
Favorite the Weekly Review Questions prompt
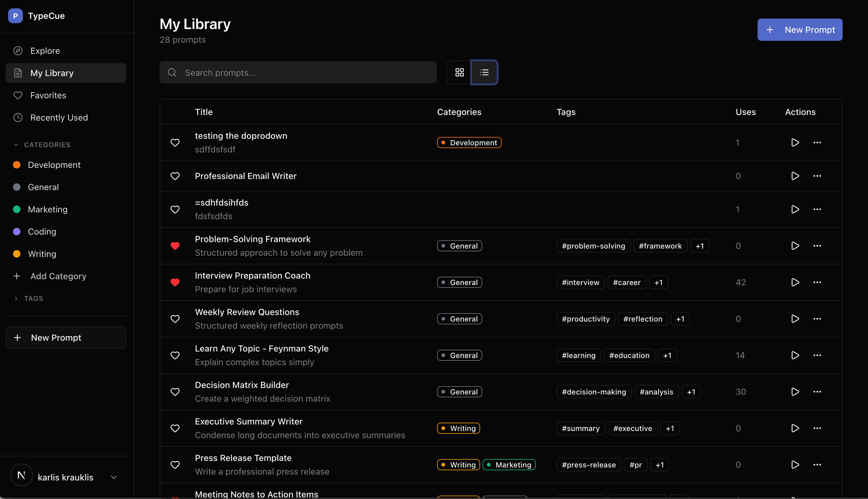pos(175,318)
